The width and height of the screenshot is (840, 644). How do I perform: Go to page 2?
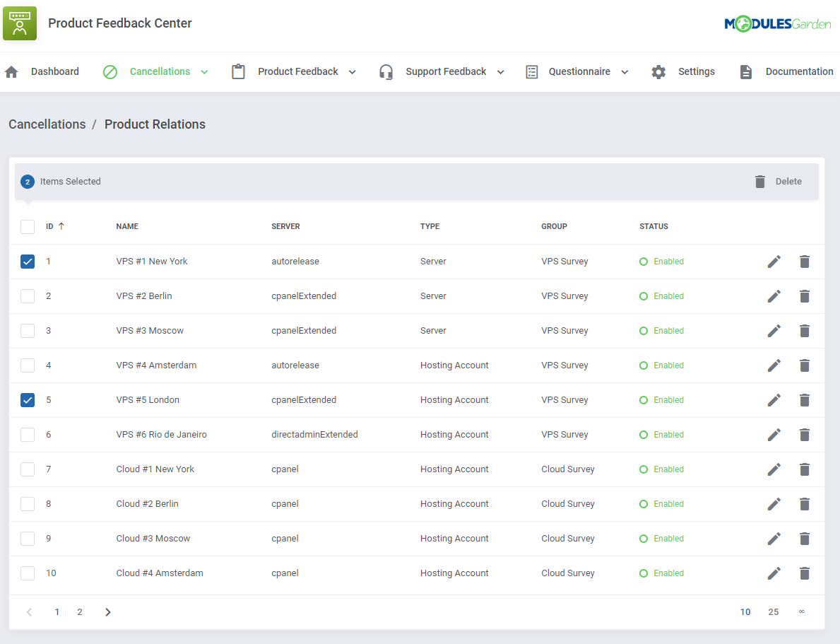80,611
